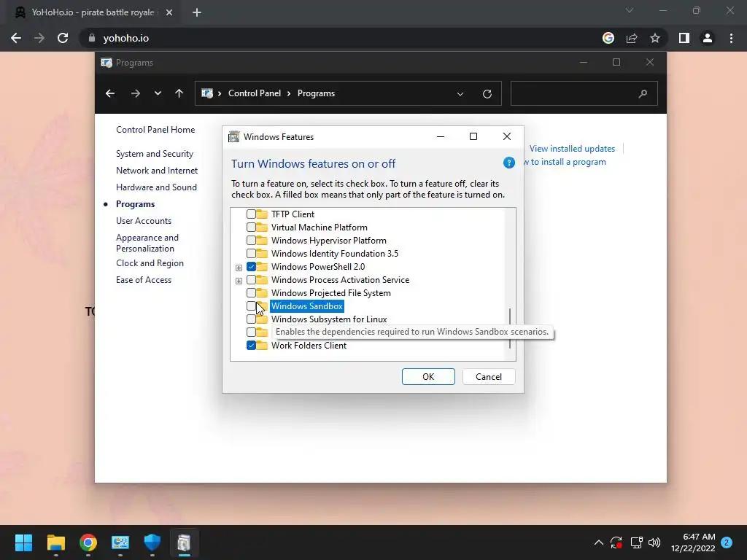Close the YoHoHo.io tab
The height and width of the screenshot is (560, 747).
click(x=169, y=12)
